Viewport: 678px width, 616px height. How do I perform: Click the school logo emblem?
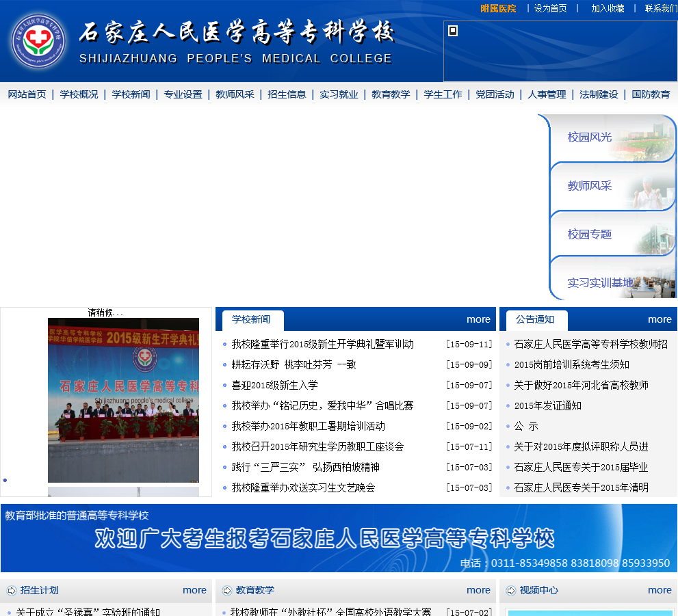tap(38, 40)
